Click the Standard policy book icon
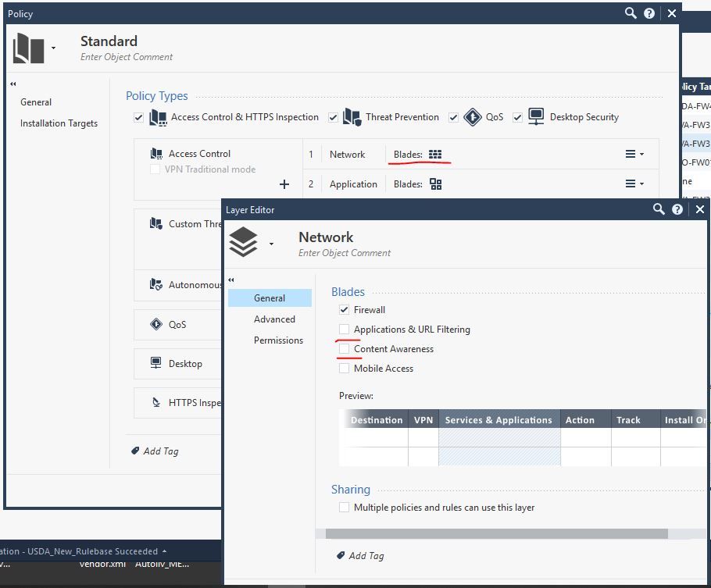The image size is (711, 588). 29,48
